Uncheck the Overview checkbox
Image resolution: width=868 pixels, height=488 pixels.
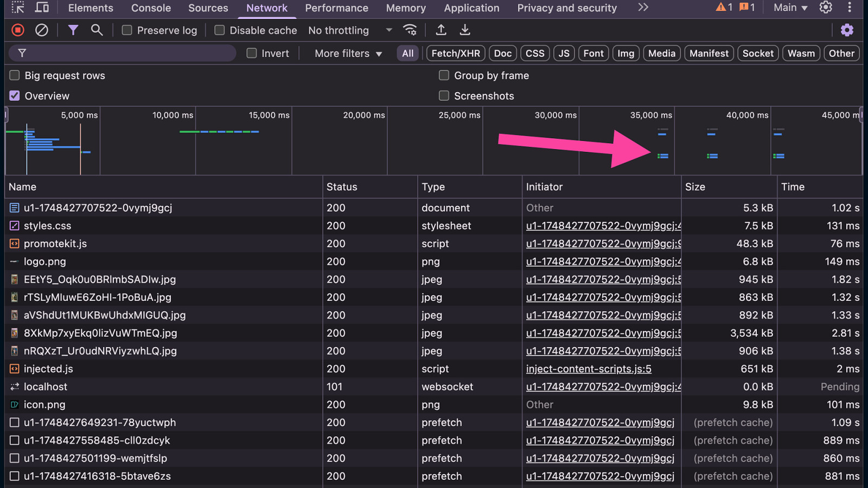pyautogui.click(x=15, y=96)
